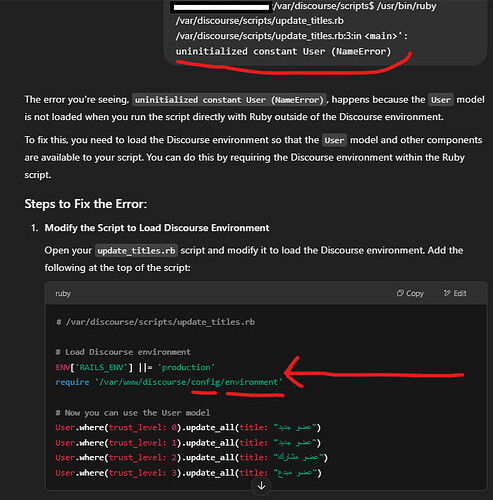Click the '# Now you can use the User model' comment
The height and width of the screenshot is (500, 493).
coord(133,413)
